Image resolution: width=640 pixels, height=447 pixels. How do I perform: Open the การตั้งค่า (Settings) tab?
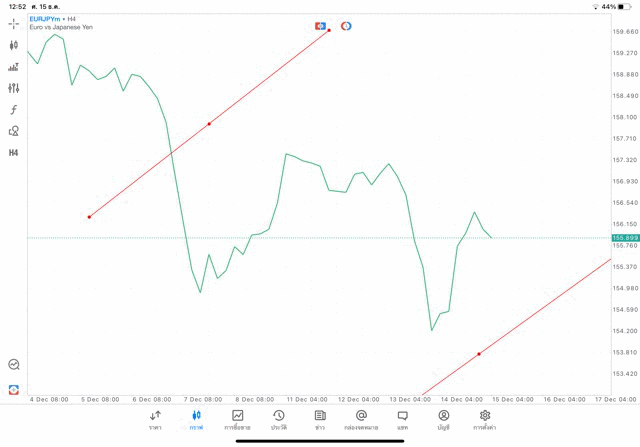pyautogui.click(x=485, y=420)
